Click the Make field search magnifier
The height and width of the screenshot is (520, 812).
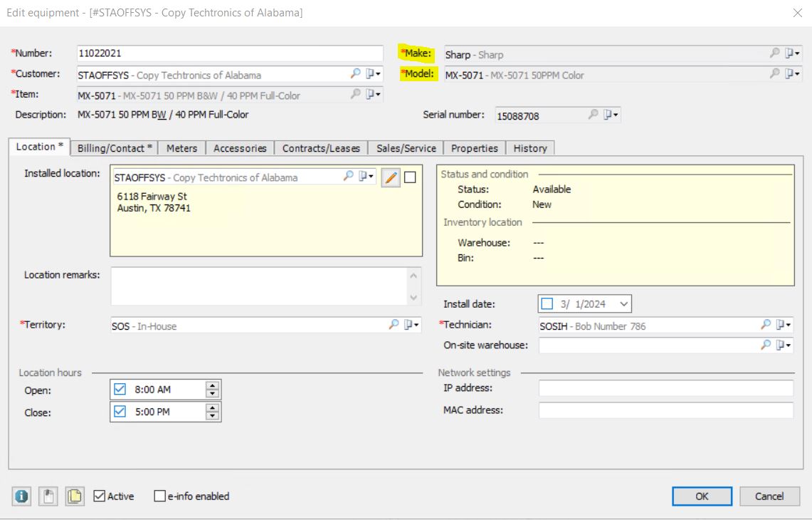pos(775,53)
